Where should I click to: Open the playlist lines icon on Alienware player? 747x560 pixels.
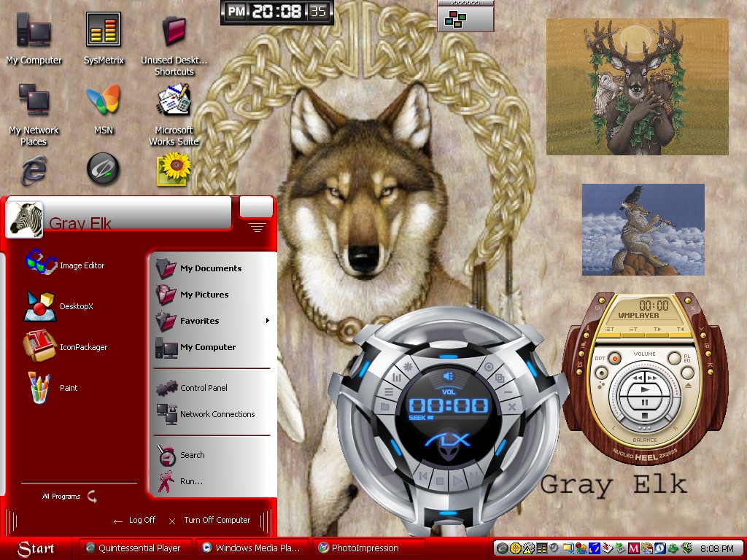coord(390,392)
